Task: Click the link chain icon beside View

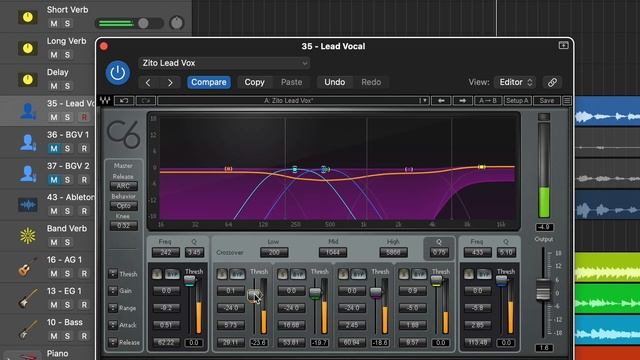Action: click(x=552, y=82)
